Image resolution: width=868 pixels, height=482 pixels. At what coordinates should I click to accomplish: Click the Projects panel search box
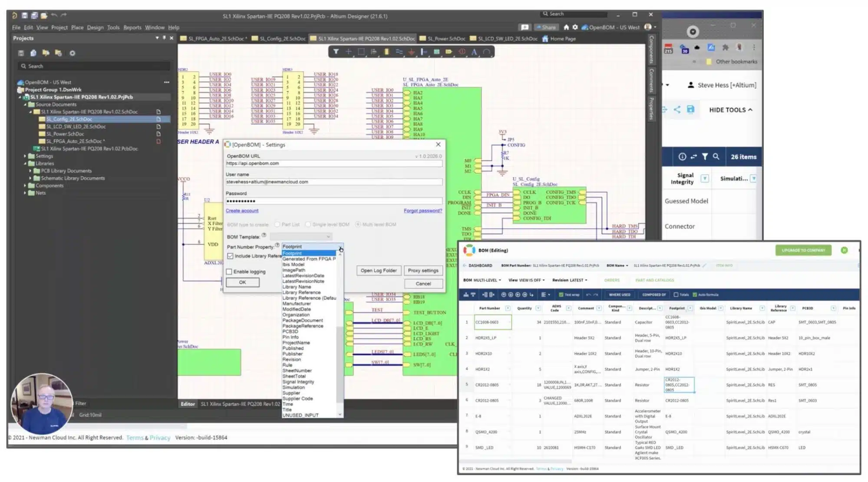94,66
